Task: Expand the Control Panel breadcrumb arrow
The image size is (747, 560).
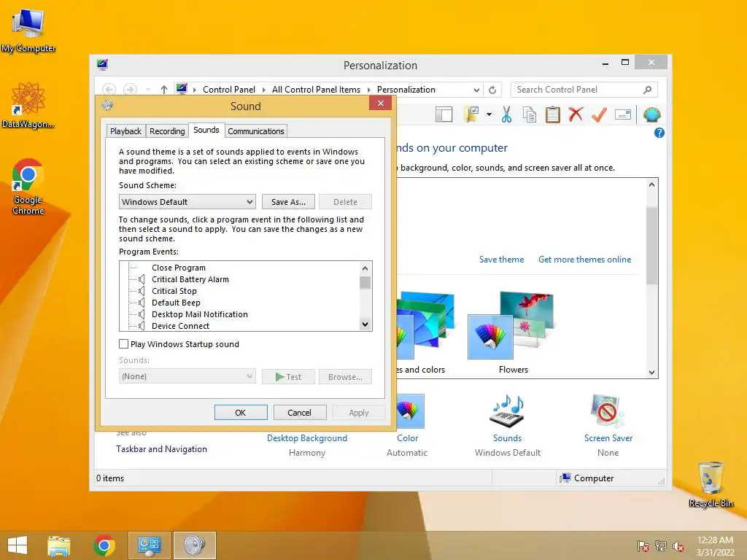Action: 264,90
